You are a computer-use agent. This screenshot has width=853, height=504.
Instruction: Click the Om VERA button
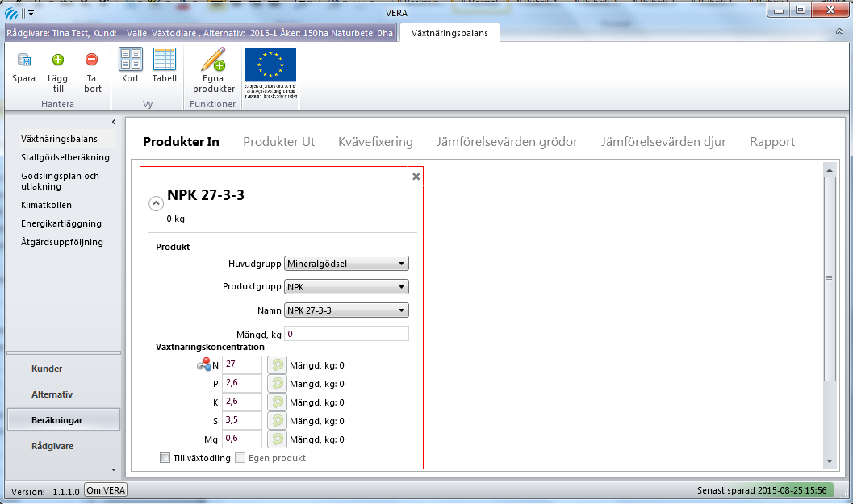(x=106, y=490)
